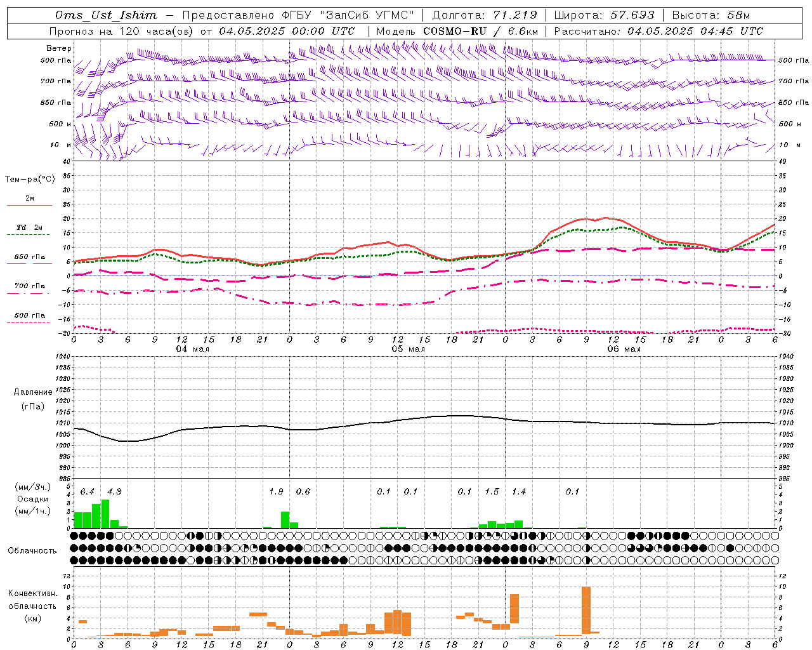Click the Давление panel label
The width and height of the screenshot is (812, 650).
[33, 392]
